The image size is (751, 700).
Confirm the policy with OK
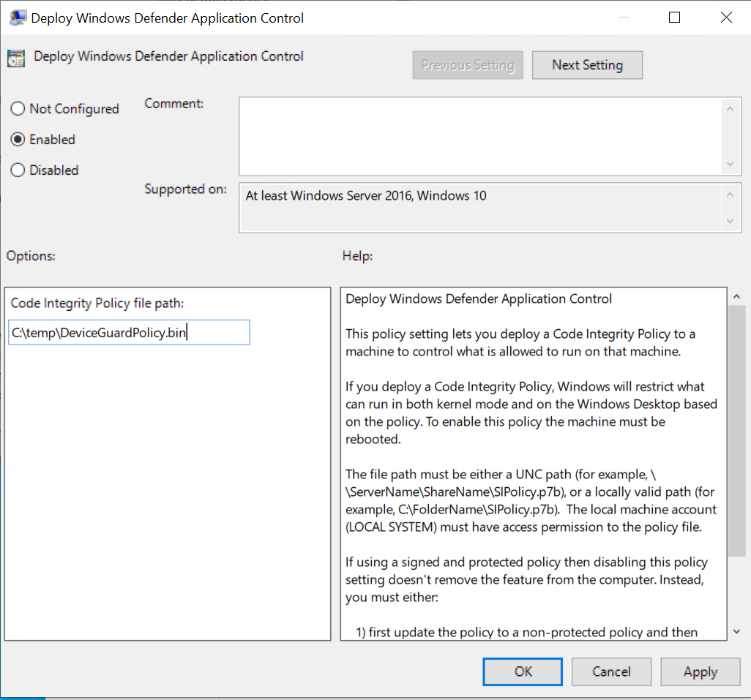tap(523, 671)
